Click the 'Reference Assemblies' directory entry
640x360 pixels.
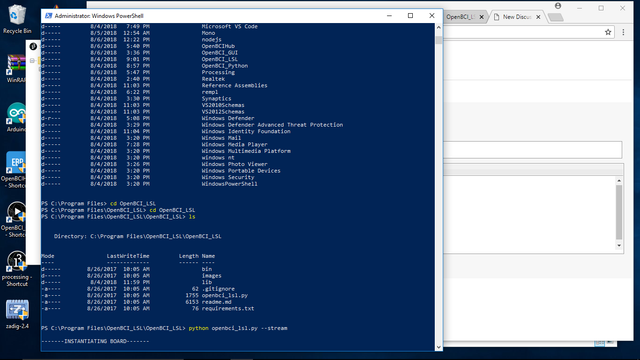234,86
